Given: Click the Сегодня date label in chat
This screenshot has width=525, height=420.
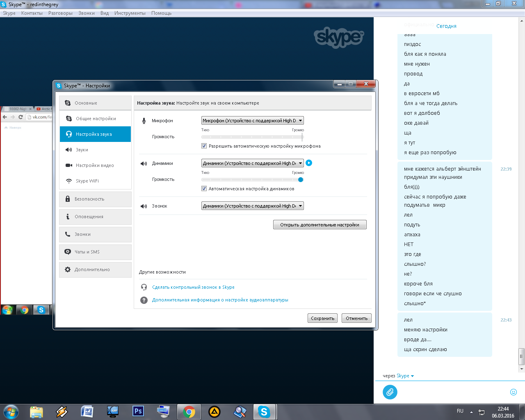Looking at the screenshot, I should pos(446,26).
